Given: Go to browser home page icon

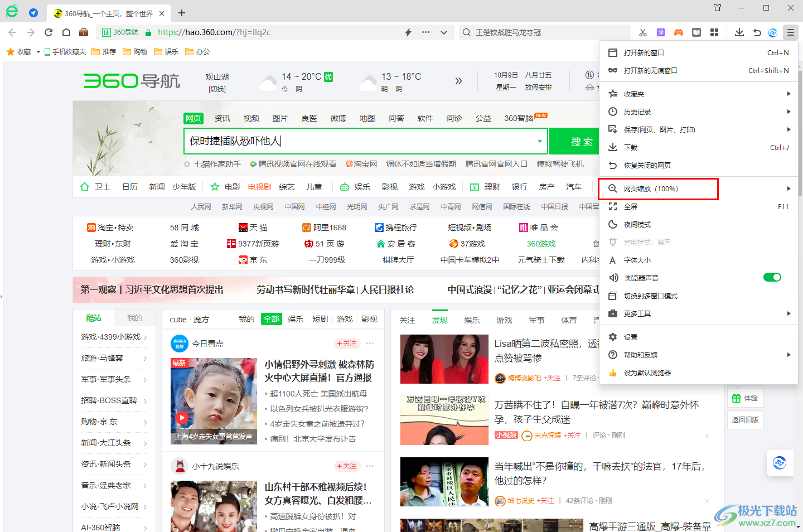Looking at the screenshot, I should (x=66, y=32).
